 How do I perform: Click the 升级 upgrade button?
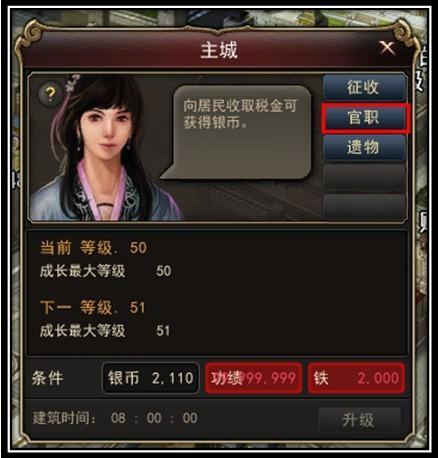[x=359, y=420]
